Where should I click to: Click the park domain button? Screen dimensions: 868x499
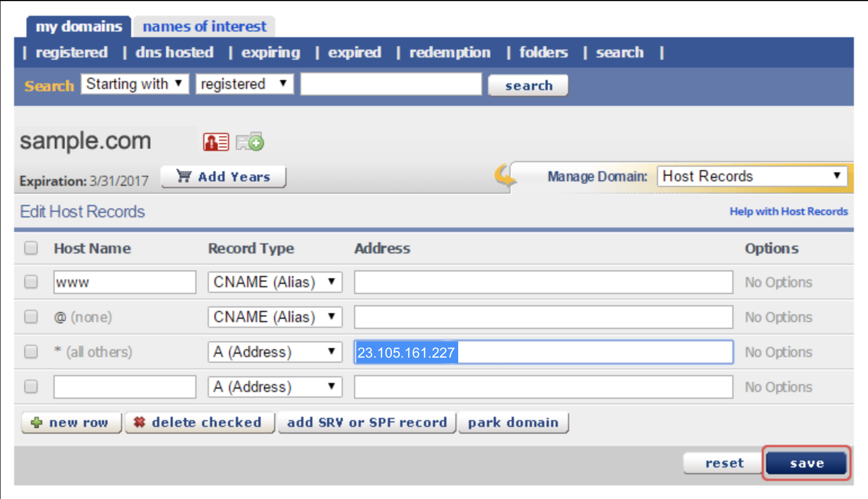coord(513,422)
